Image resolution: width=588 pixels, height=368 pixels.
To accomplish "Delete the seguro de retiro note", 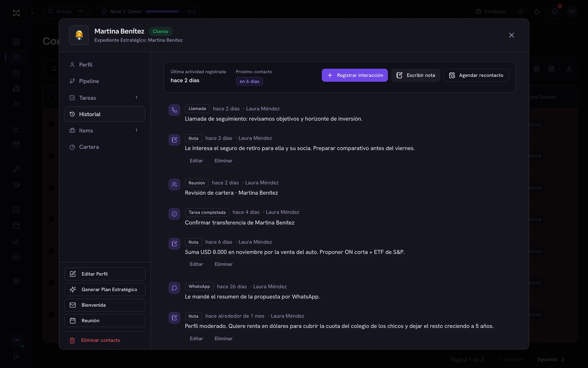I will click(x=223, y=161).
